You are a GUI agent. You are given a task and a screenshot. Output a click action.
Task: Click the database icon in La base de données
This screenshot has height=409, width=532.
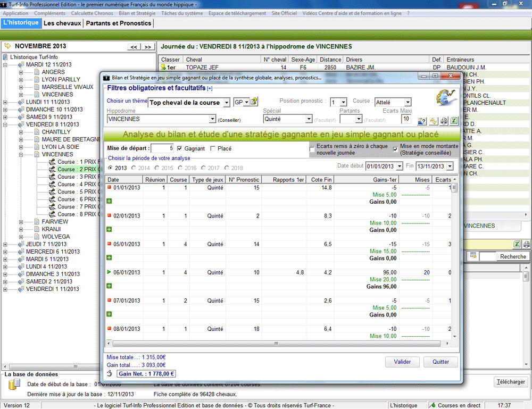coord(14,384)
